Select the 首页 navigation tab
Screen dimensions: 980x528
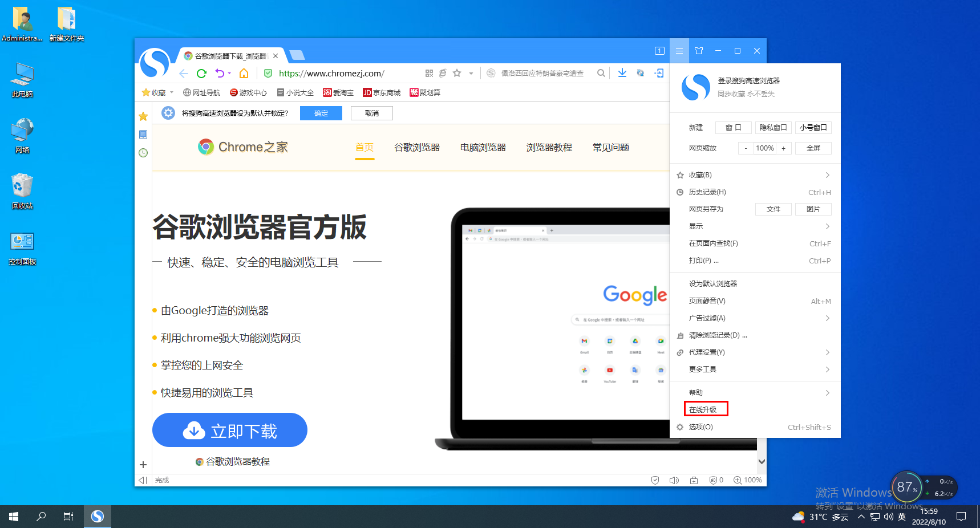[x=365, y=148]
